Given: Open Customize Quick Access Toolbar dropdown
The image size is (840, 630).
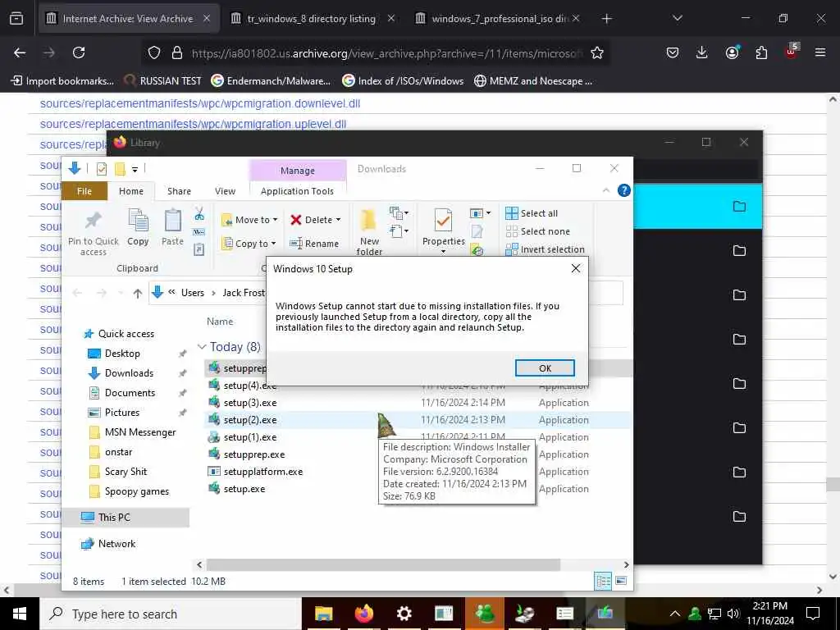Looking at the screenshot, I should tap(135, 170).
